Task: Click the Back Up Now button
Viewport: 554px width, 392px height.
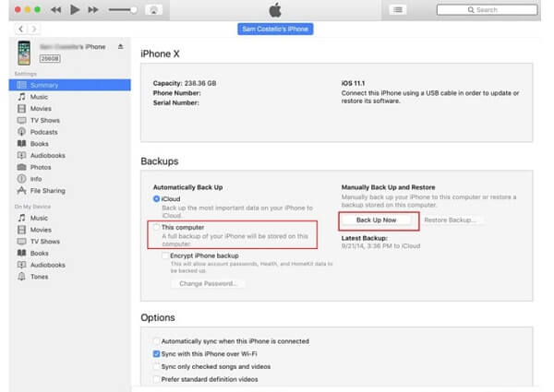Action: pyautogui.click(x=376, y=220)
